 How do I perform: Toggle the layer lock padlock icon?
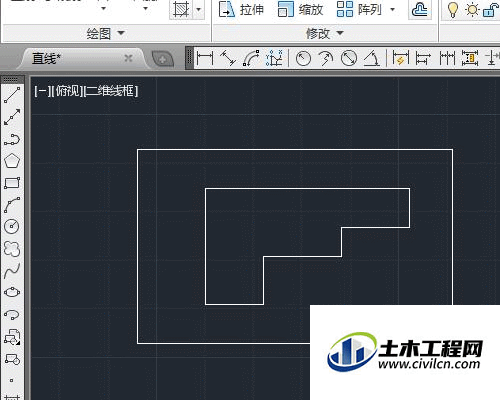pos(490,10)
